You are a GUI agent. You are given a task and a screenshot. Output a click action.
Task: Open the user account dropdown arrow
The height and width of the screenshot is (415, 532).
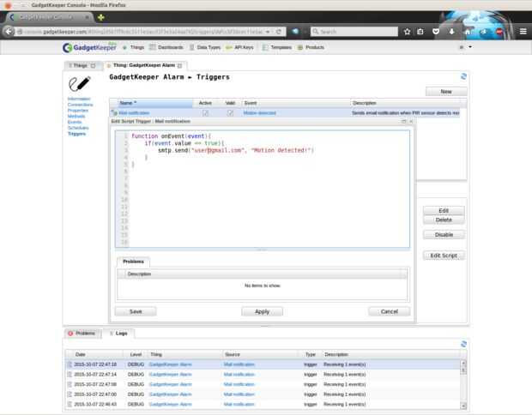(x=470, y=47)
